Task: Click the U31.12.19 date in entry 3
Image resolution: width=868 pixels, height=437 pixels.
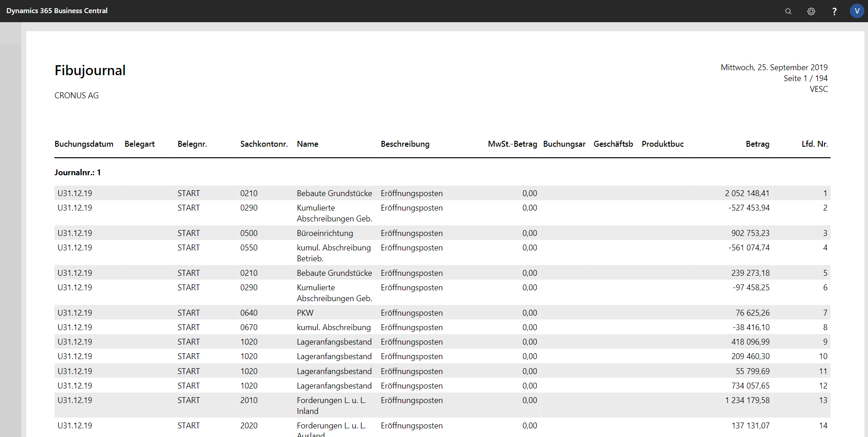Action: pos(75,233)
